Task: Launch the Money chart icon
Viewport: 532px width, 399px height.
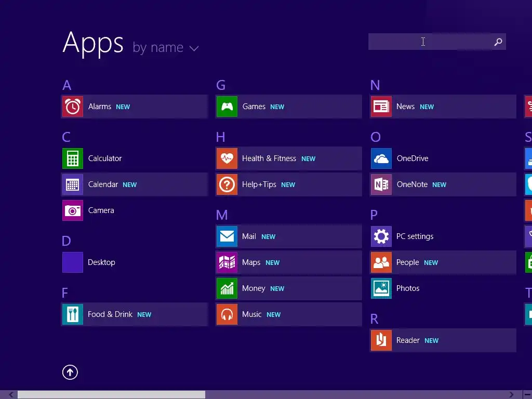Action: [227, 288]
